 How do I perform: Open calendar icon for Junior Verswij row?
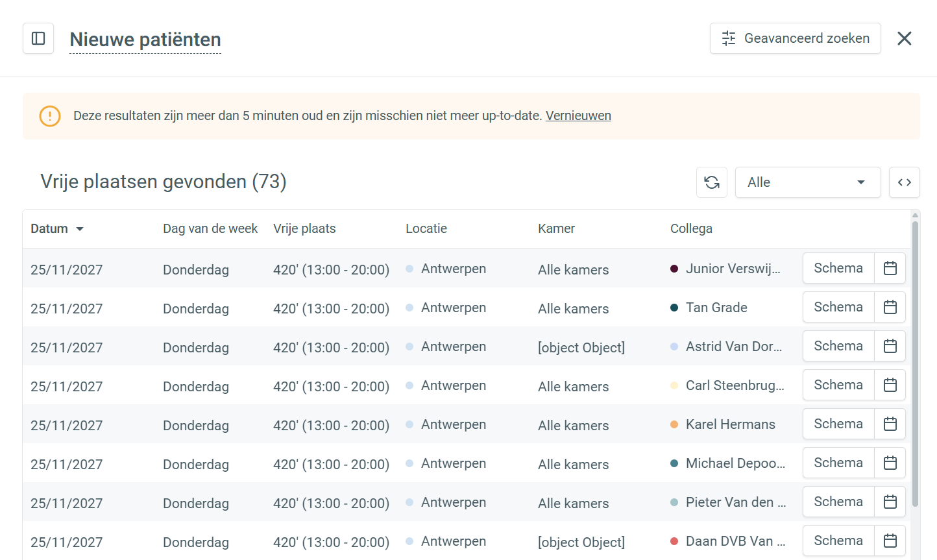890,268
